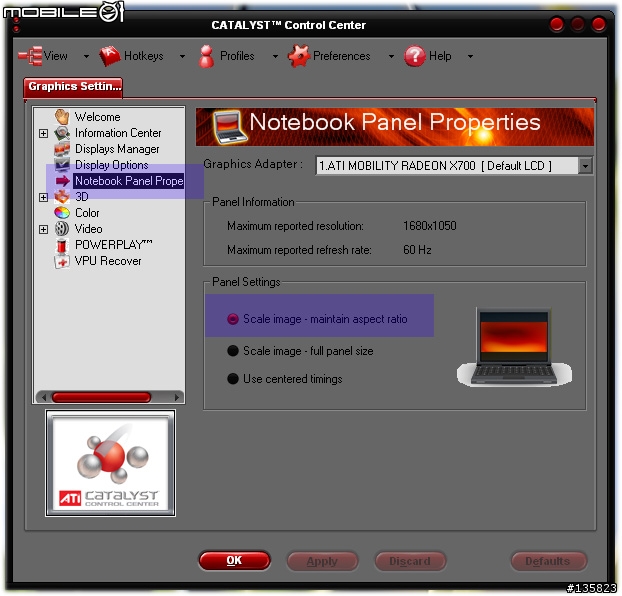Open the Hotkeys menu

click(144, 56)
